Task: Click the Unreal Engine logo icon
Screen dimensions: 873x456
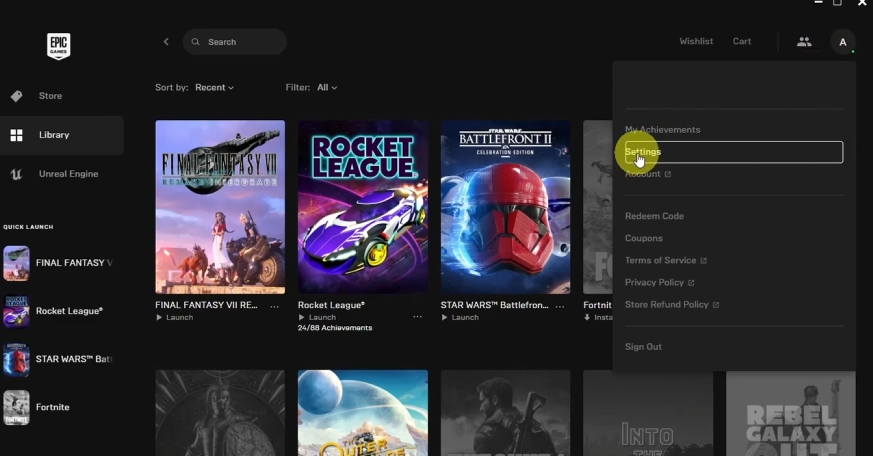Action: pyautogui.click(x=16, y=174)
